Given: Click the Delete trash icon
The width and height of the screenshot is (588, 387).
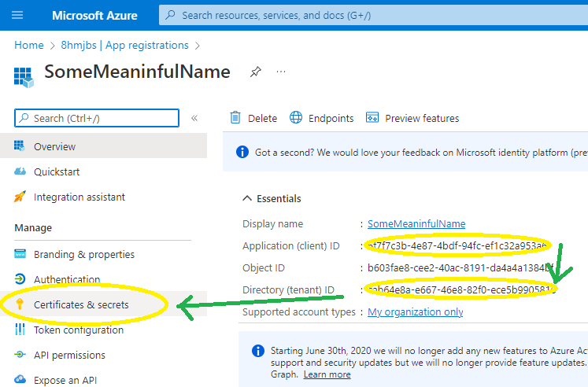Looking at the screenshot, I should tap(235, 118).
